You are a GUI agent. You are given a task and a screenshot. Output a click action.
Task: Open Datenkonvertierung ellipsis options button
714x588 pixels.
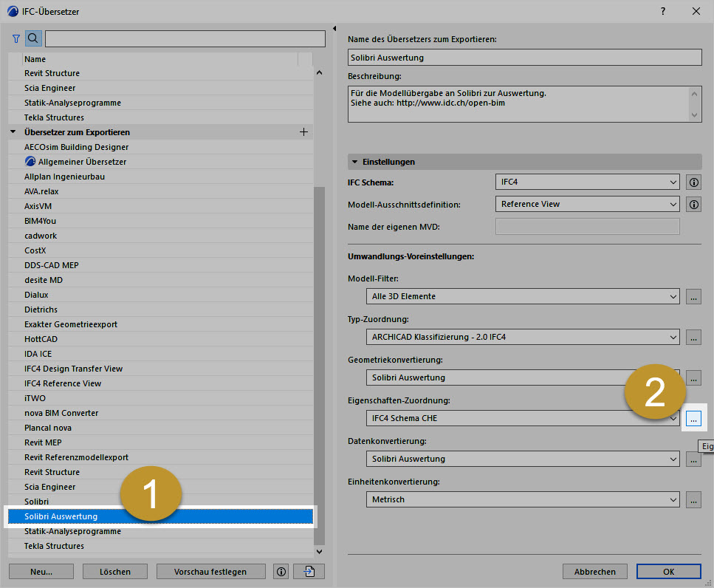pyautogui.click(x=693, y=459)
